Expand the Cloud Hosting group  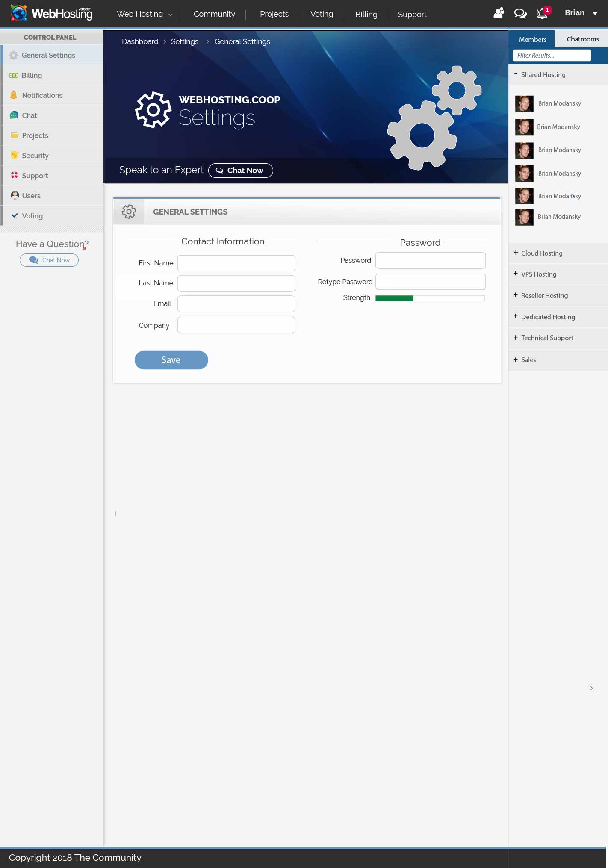pyautogui.click(x=558, y=253)
